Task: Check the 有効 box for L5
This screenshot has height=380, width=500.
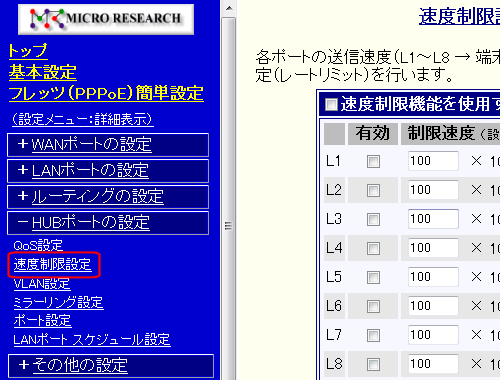Action: click(x=373, y=277)
